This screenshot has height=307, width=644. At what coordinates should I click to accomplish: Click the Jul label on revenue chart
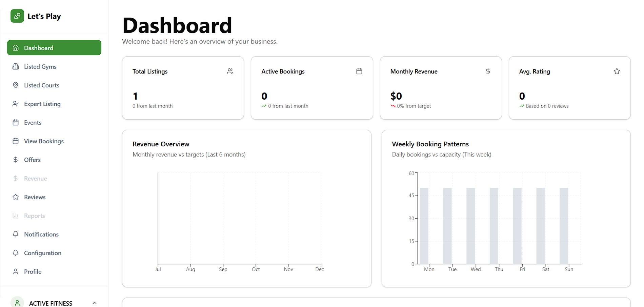pos(158,269)
